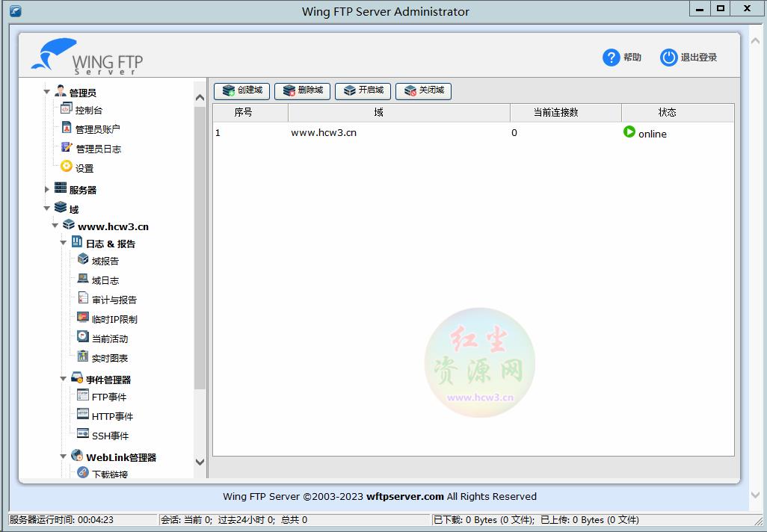The height and width of the screenshot is (532, 767).
Task: Click the yellow 设置 gear icon
Action: (x=66, y=166)
